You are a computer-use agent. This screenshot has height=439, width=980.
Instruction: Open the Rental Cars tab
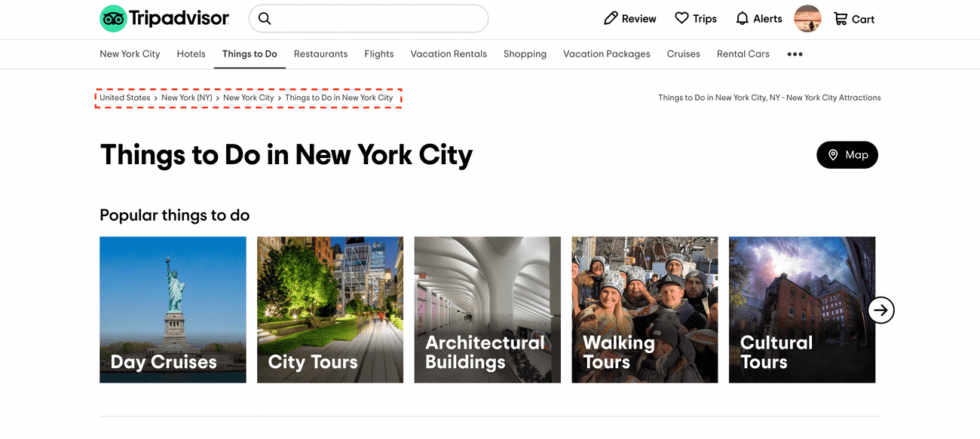pos(743,54)
